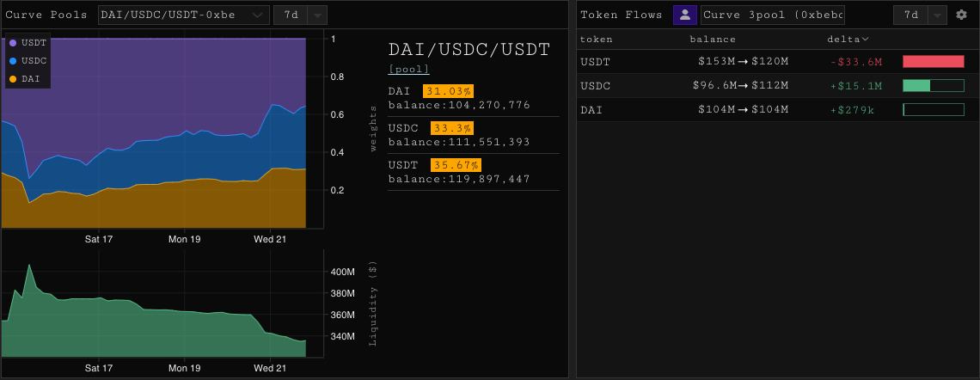Image resolution: width=980 pixels, height=380 pixels.
Task: Click the -$33.6M delta value
Action: 856,62
